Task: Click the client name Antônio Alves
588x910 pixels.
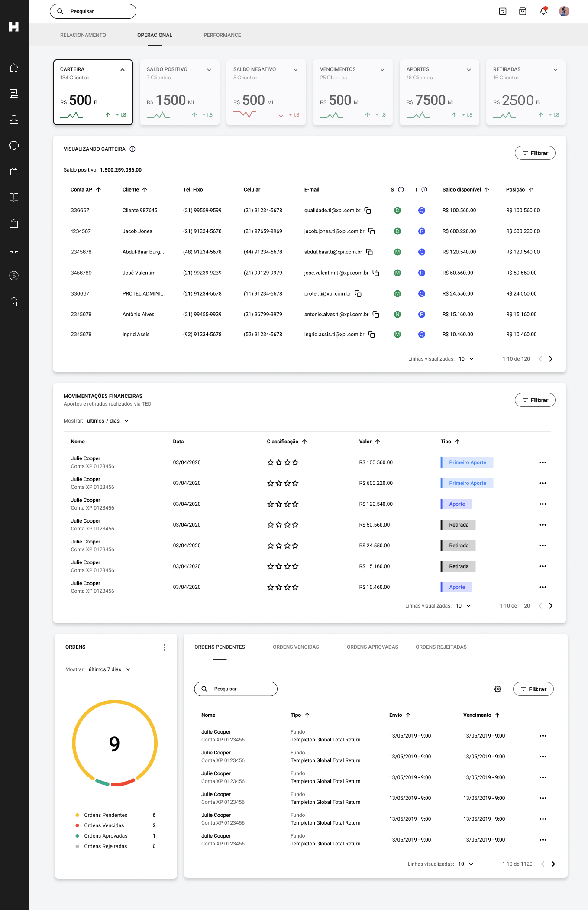Action: point(138,315)
